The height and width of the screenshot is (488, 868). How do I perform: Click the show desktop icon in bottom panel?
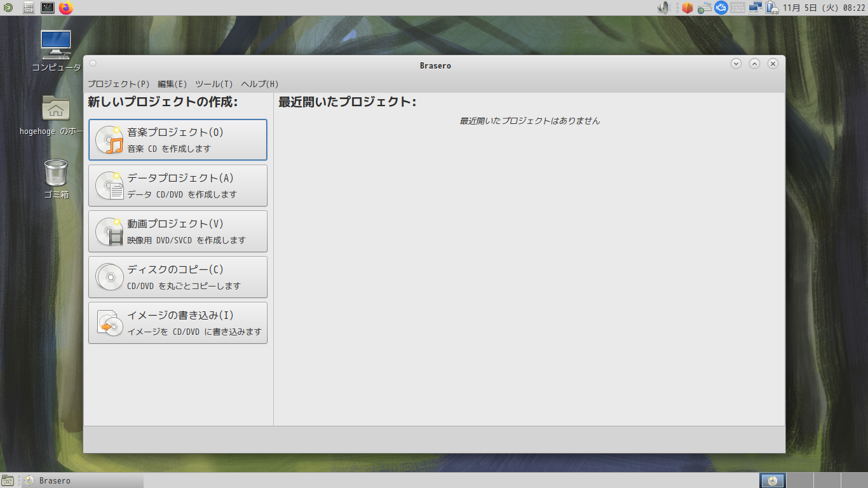click(8, 480)
